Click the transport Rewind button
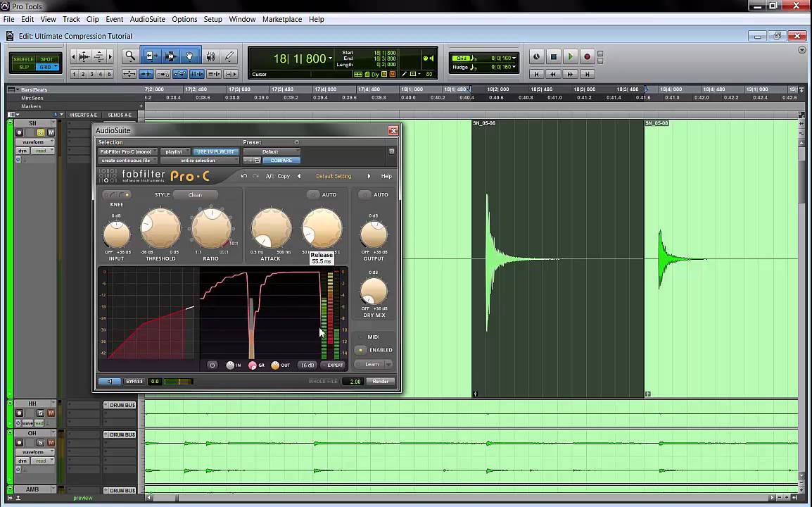 (x=553, y=74)
